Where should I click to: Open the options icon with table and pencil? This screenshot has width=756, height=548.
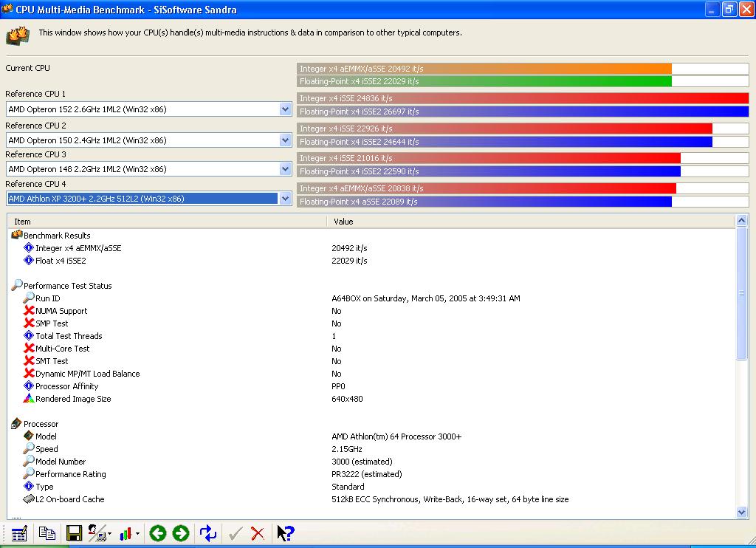point(19,533)
